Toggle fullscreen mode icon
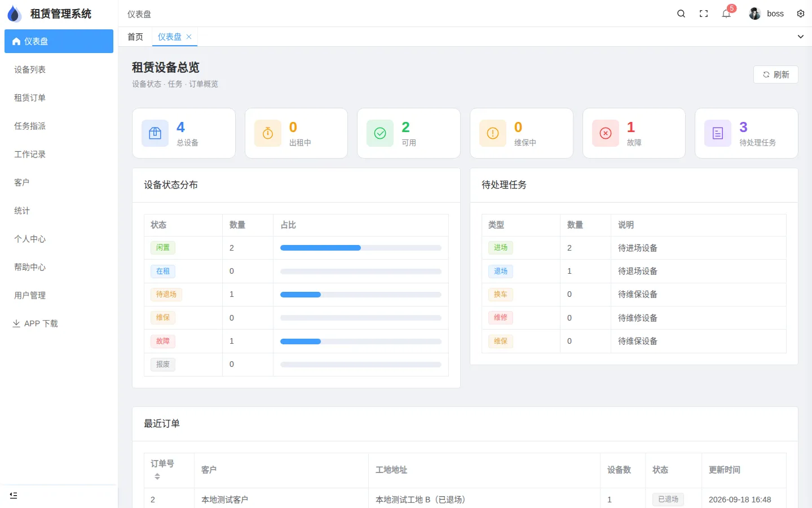 tap(704, 14)
